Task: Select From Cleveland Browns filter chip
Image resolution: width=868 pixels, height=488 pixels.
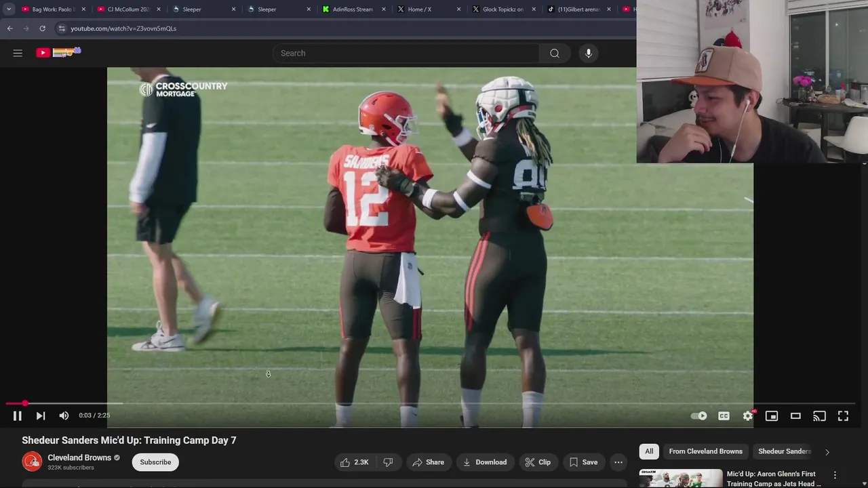Action: (x=705, y=451)
